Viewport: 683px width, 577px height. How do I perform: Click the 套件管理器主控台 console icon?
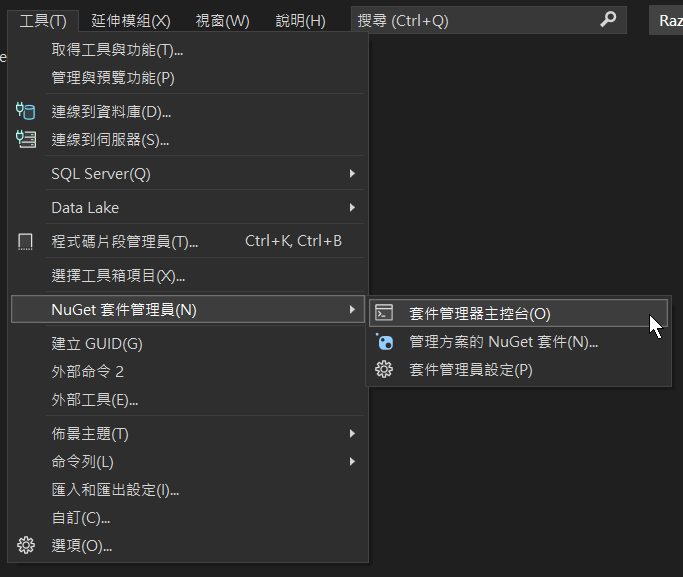coord(384,313)
